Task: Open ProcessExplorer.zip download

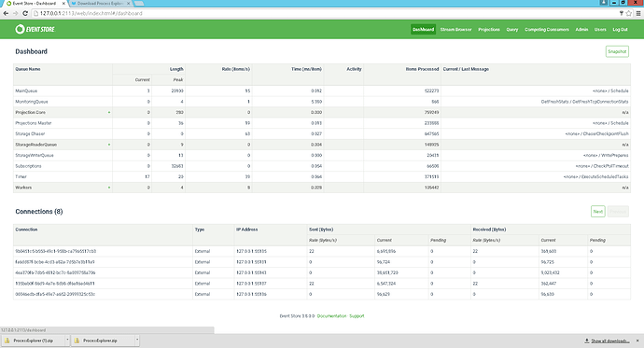Action: pos(103,341)
